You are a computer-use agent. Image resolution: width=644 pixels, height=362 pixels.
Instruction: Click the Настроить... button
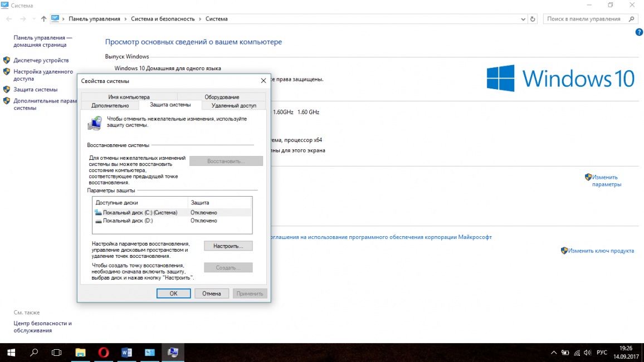pos(228,246)
